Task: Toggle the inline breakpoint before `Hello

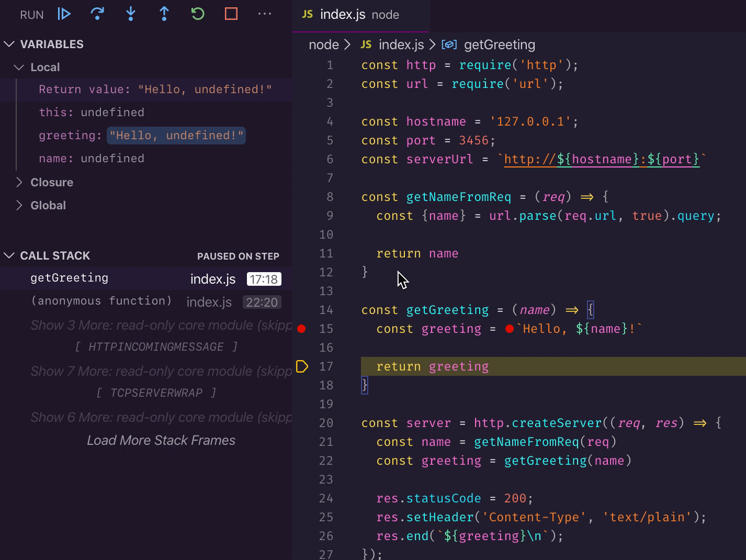Action: (x=510, y=329)
